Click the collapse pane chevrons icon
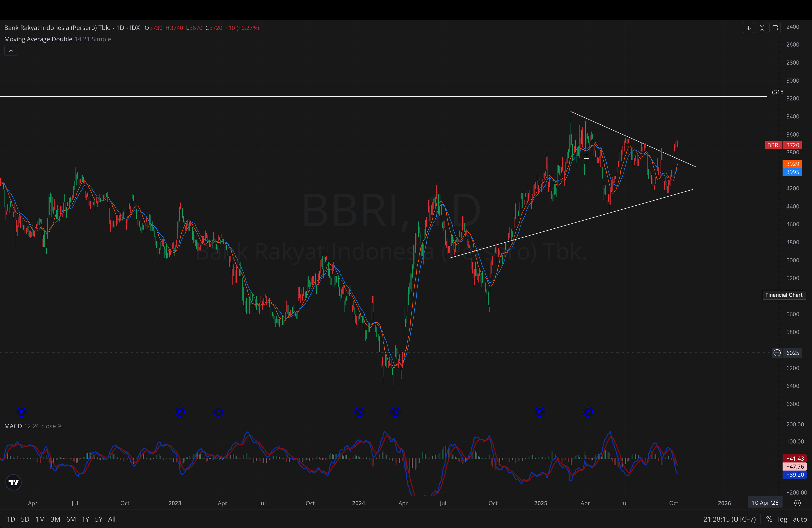Image resolution: width=812 pixels, height=528 pixels. (x=761, y=28)
